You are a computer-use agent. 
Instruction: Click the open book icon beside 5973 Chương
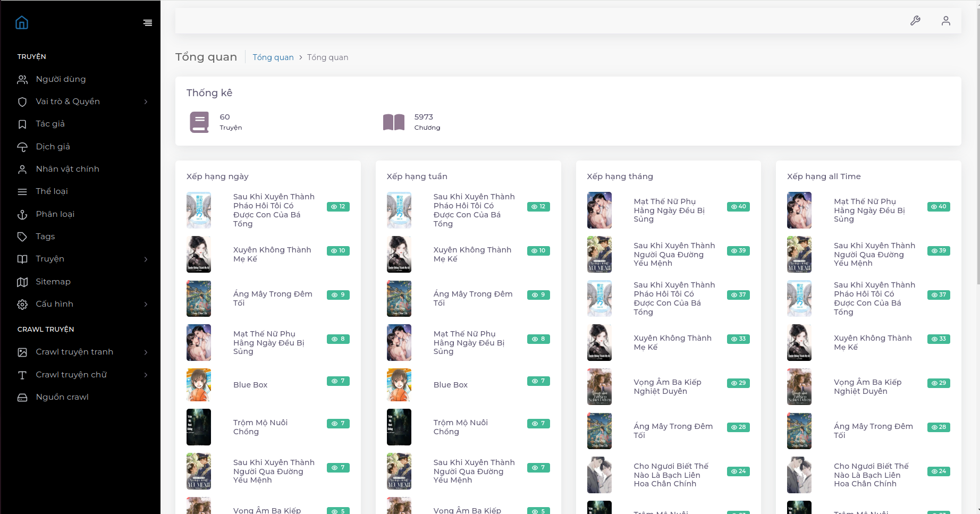(x=394, y=122)
